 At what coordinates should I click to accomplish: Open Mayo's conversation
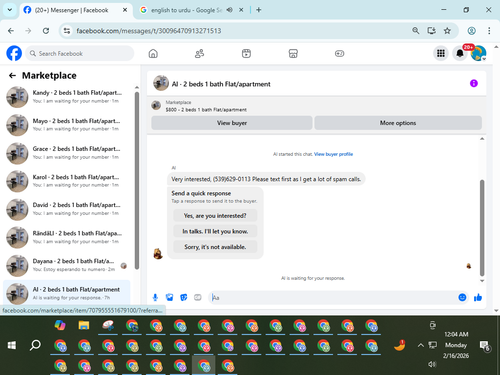[x=67, y=125]
